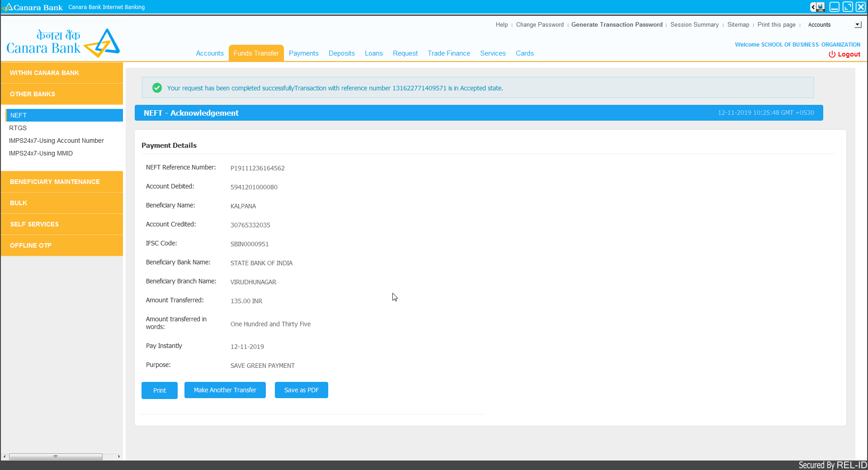Viewport: 868px width, 470px height.
Task: Open the Services tab
Action: click(493, 53)
